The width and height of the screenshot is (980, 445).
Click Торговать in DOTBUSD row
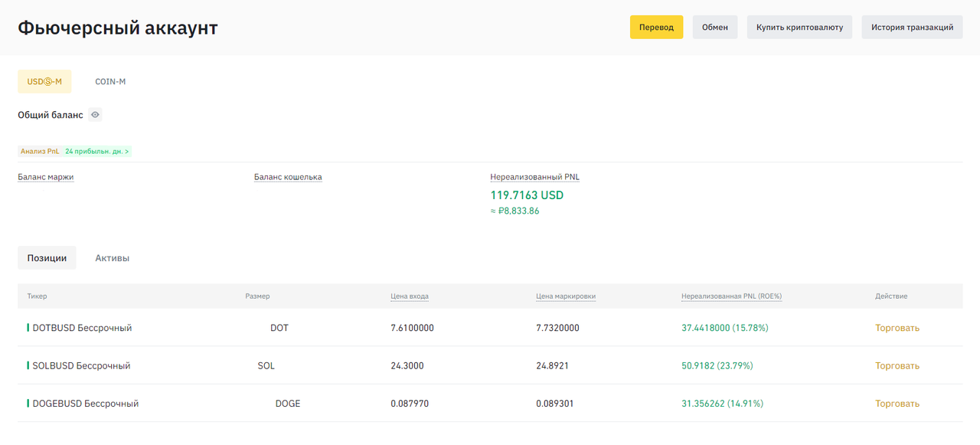(x=897, y=328)
